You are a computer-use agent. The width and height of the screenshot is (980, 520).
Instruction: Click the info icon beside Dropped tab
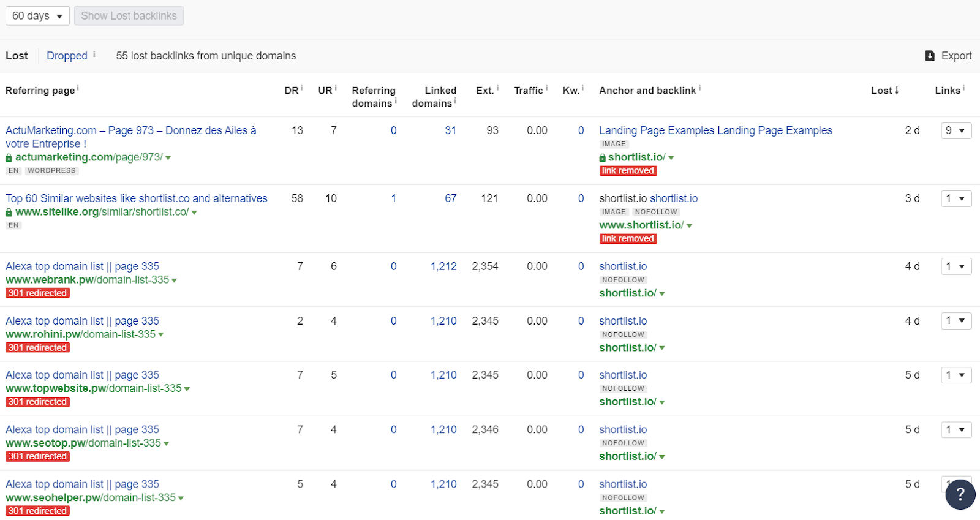[94, 55]
